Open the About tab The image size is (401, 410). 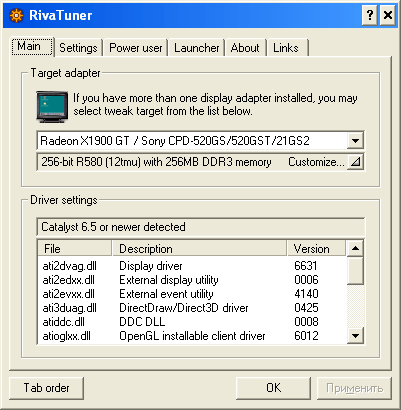click(245, 48)
